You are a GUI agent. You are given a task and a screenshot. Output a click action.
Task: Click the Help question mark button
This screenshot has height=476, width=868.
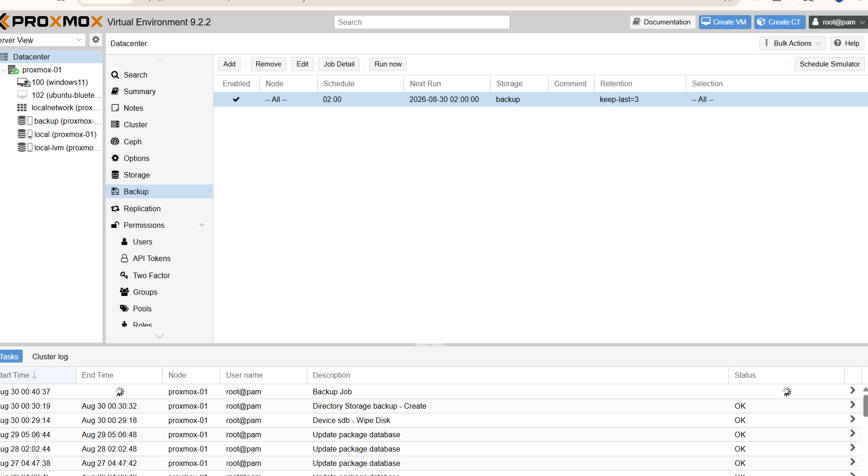tap(847, 43)
